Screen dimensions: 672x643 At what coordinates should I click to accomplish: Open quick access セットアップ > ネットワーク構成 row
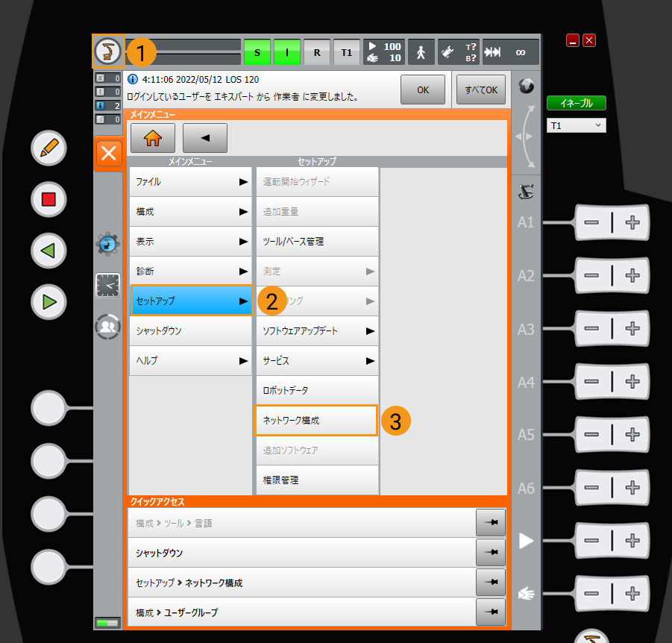[x=302, y=583]
